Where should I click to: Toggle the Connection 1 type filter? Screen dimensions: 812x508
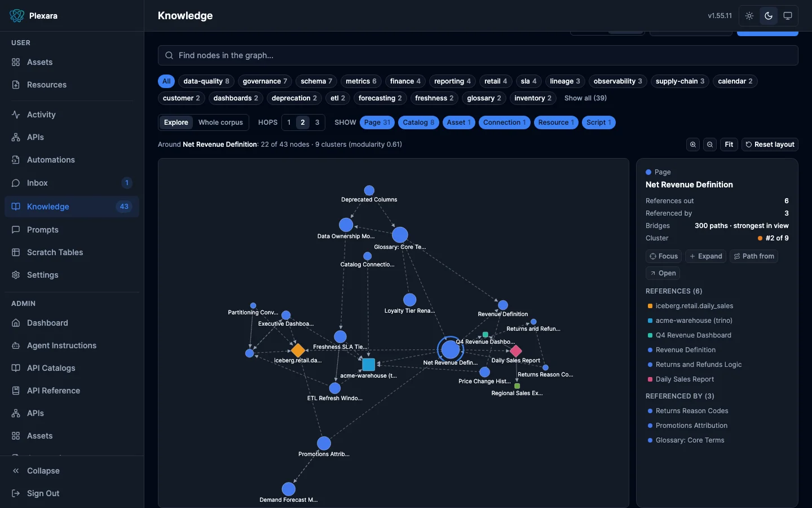[505, 122]
